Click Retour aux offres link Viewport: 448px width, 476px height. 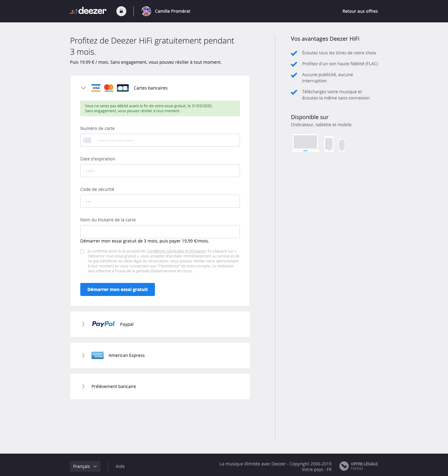coord(360,11)
